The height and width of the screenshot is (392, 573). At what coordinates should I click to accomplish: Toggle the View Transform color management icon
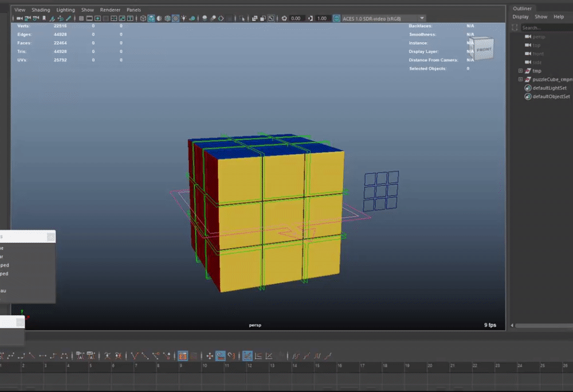336,18
